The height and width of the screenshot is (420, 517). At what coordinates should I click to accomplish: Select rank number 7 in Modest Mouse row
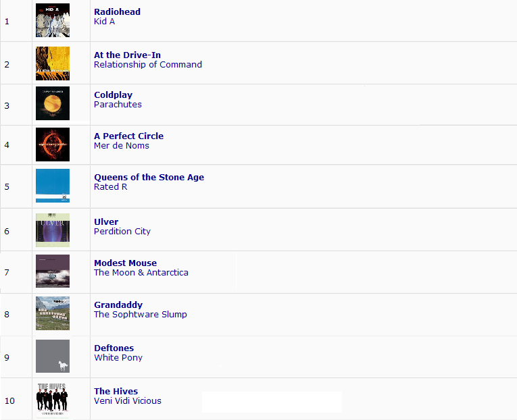7,272
